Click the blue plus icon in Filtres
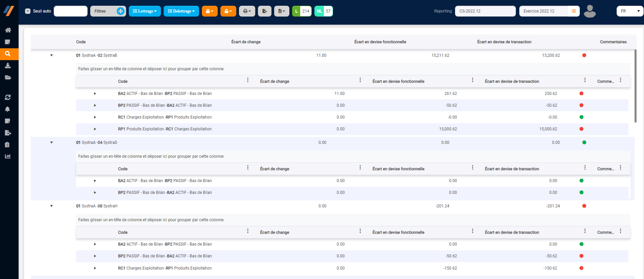The width and height of the screenshot is (644, 279). (120, 11)
